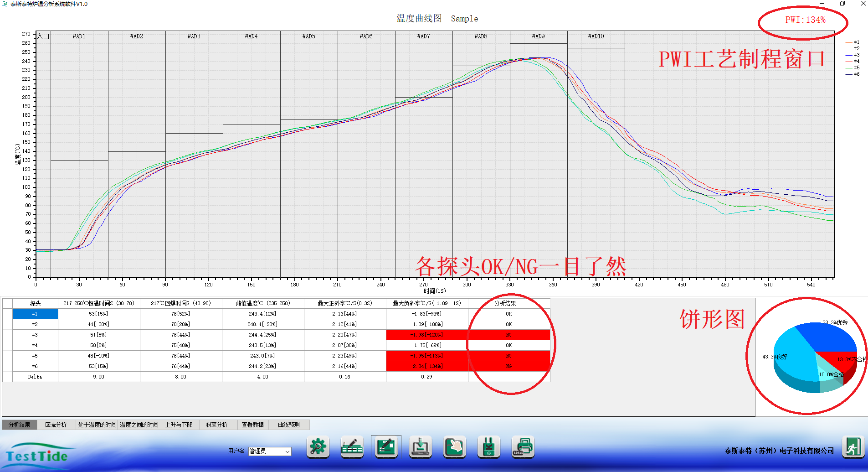Click the green exit door icon
Image resolution: width=868 pixels, height=472 pixels.
[853, 447]
